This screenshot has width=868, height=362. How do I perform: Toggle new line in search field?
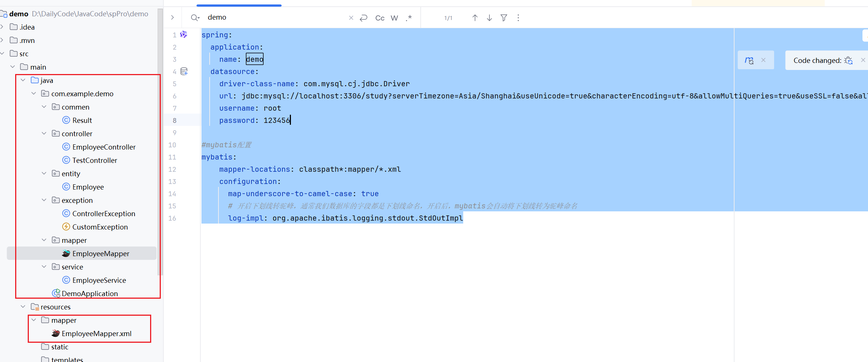364,18
